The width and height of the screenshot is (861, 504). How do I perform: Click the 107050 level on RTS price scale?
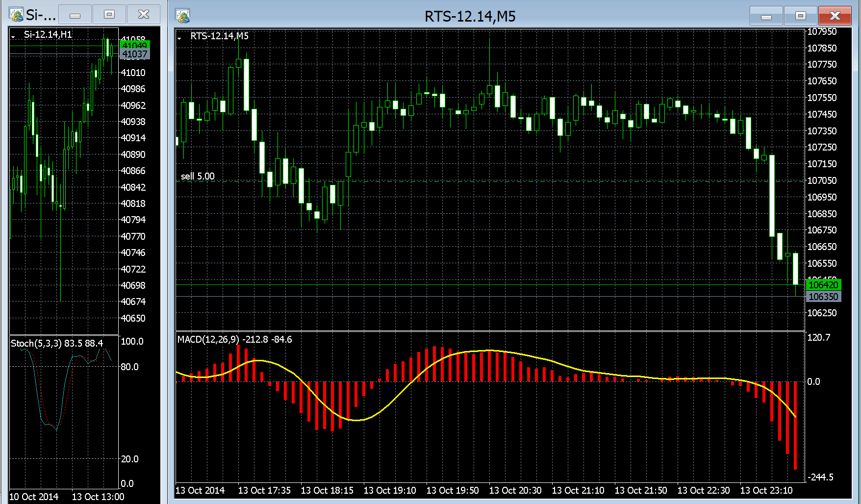(822, 180)
